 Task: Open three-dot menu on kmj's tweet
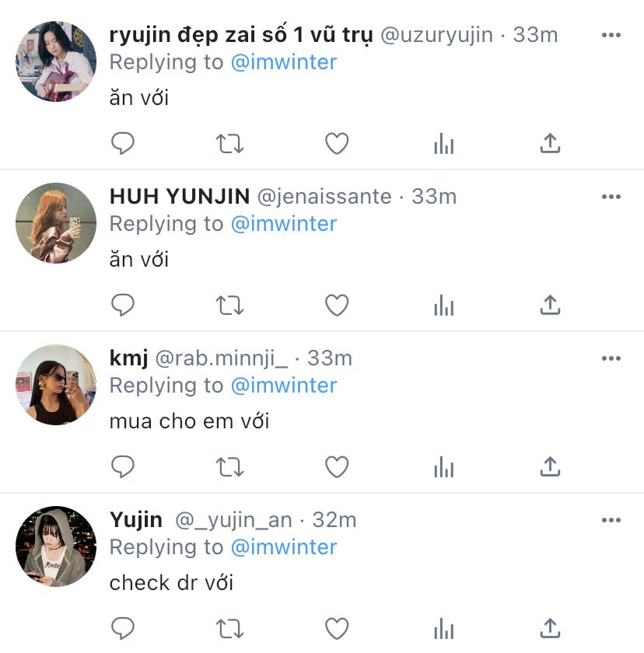611,358
